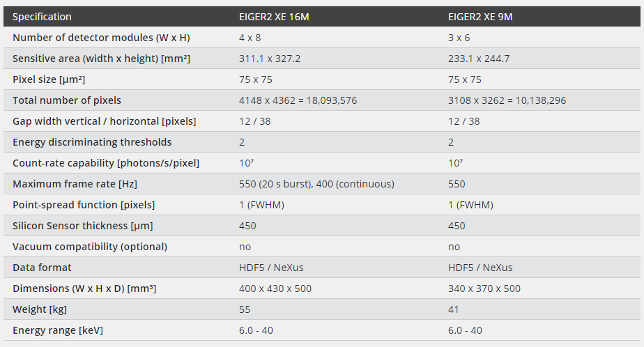Click the Vacuum compatibility (optional) label

pyautogui.click(x=90, y=247)
